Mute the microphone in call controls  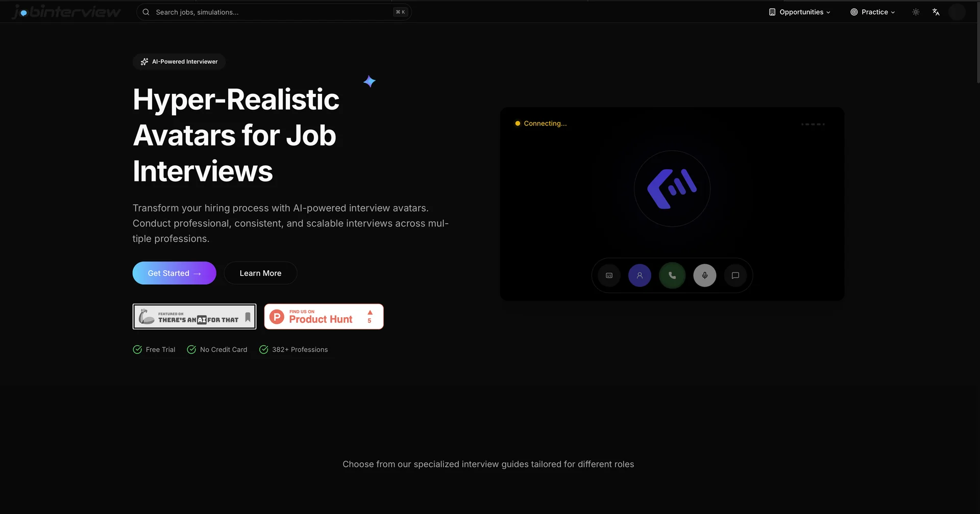point(704,275)
